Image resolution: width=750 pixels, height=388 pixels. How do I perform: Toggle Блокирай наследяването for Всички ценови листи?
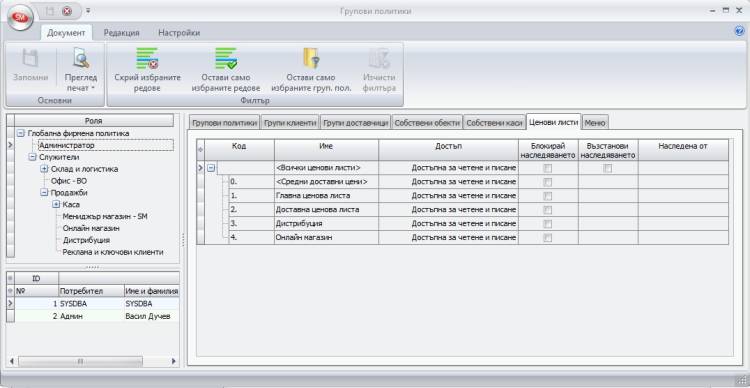coord(548,168)
